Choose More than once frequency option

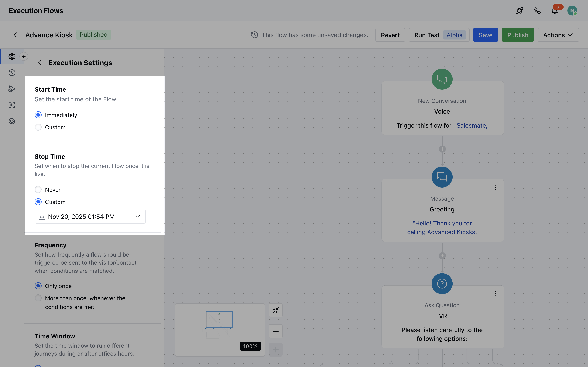coord(38,298)
